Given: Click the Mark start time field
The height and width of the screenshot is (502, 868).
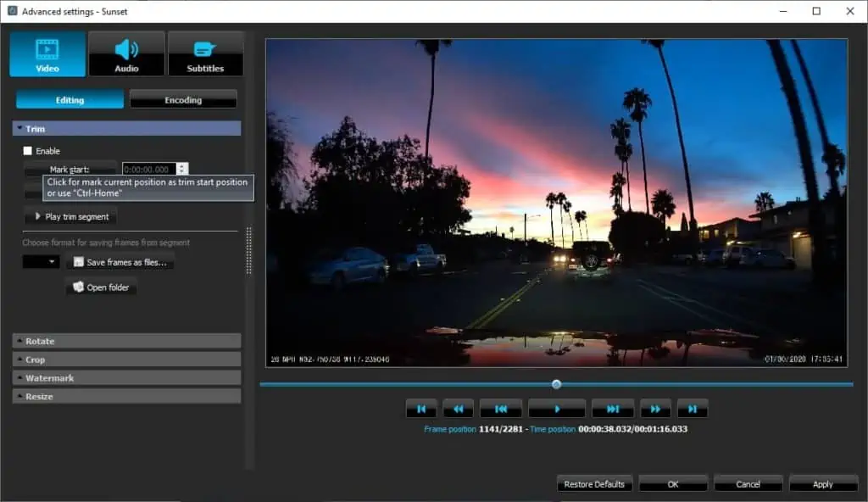Looking at the screenshot, I should coord(149,169).
